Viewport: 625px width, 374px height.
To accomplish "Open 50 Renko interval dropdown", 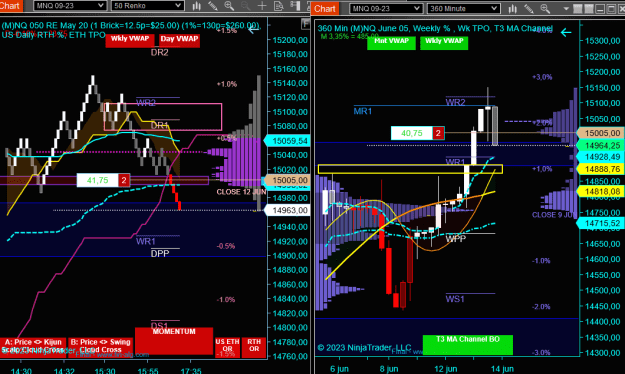I will point(147,6).
